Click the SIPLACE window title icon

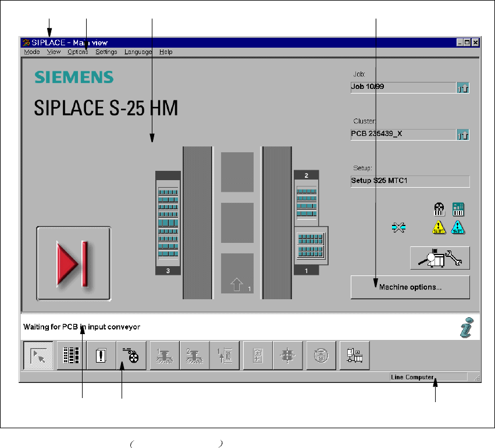tap(26, 42)
